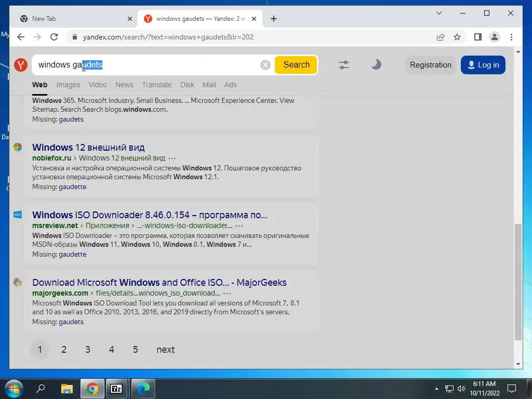532x399 pixels.
Task: Open Download Microsoft Windows and Office ISO result
Action: pos(159,282)
